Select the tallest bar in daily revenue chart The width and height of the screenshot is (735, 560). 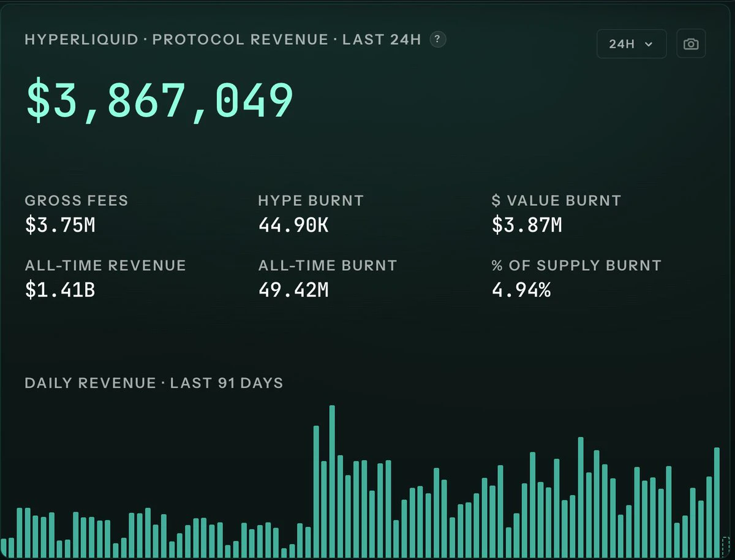click(332, 482)
